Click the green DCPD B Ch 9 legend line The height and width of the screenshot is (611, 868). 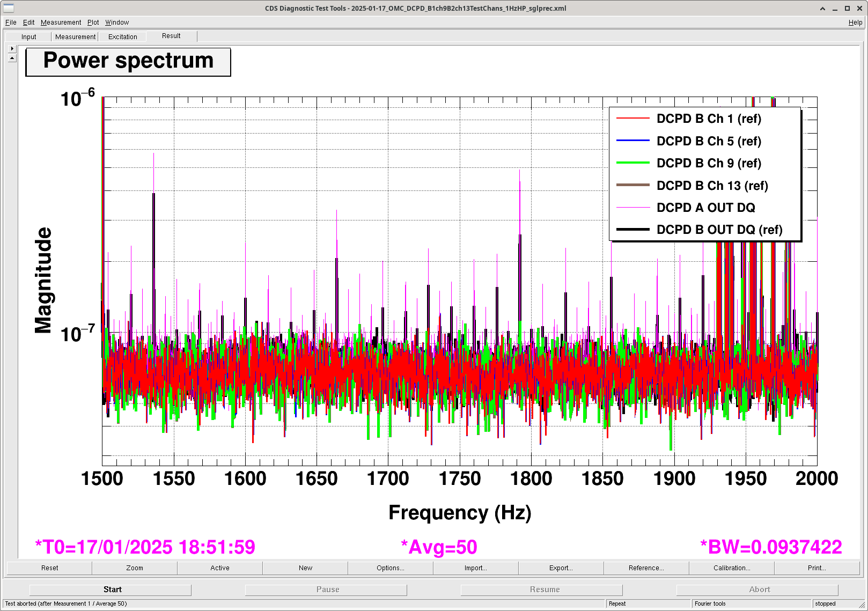(x=632, y=163)
